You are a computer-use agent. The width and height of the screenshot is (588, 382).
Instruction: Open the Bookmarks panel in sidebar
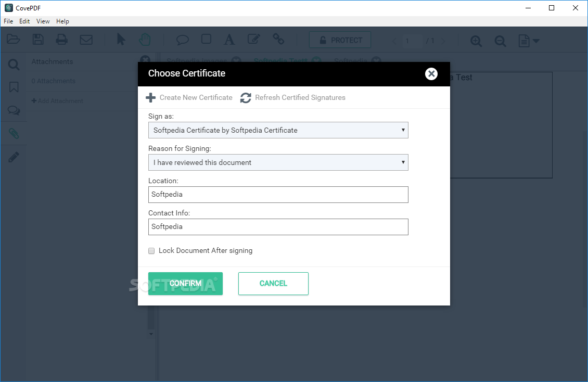14,87
